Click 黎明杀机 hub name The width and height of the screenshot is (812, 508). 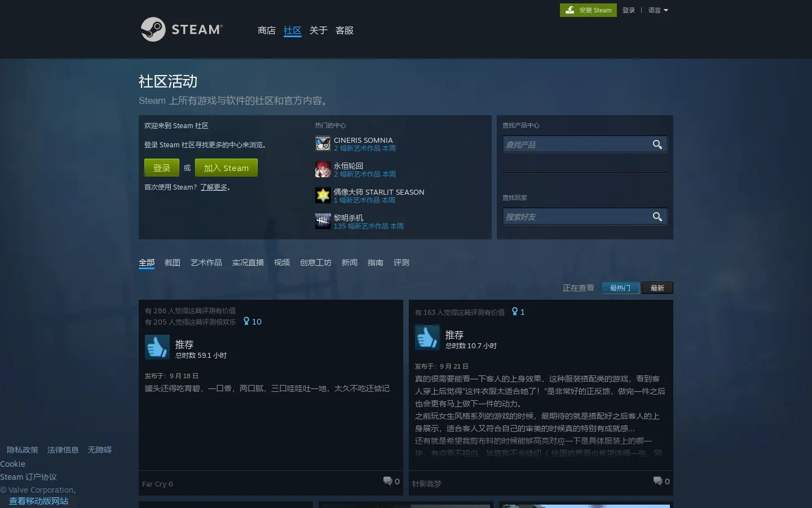348,218
